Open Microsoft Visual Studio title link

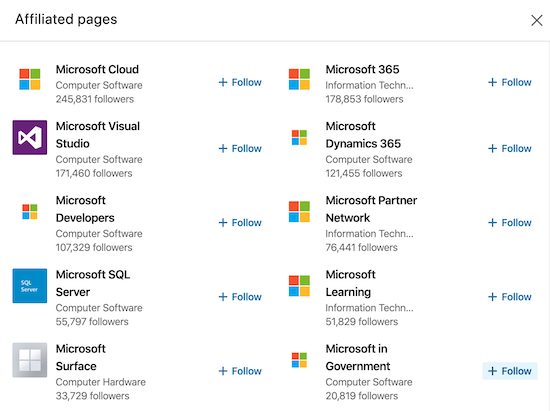(98, 135)
